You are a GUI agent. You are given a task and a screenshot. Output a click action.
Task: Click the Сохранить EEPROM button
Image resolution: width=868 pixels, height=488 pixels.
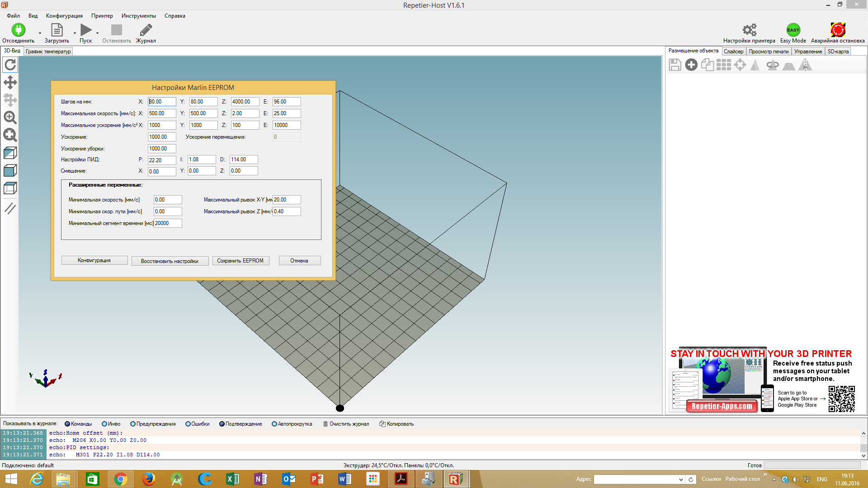click(240, 261)
